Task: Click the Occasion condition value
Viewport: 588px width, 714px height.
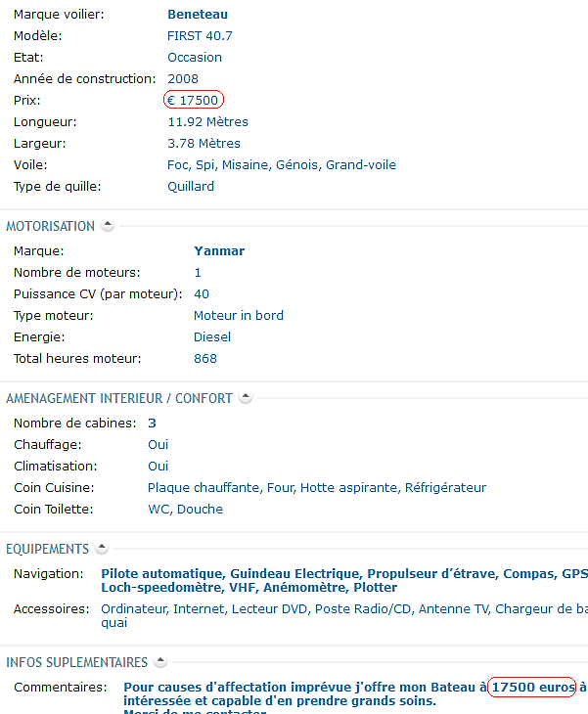Action: (195, 58)
